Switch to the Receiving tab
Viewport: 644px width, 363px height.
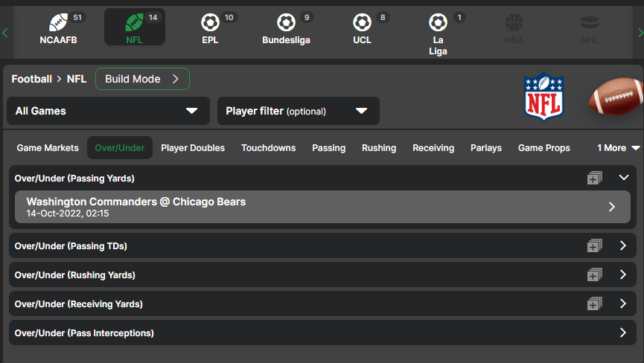[x=433, y=148]
